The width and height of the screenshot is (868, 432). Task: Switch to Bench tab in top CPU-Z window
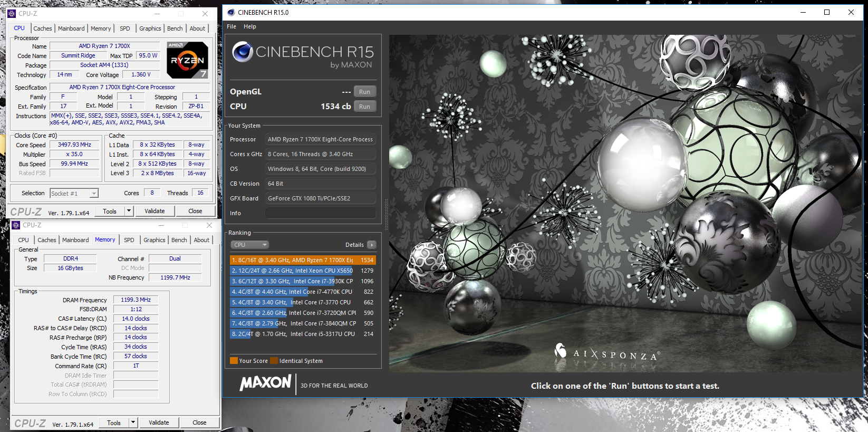pos(175,28)
